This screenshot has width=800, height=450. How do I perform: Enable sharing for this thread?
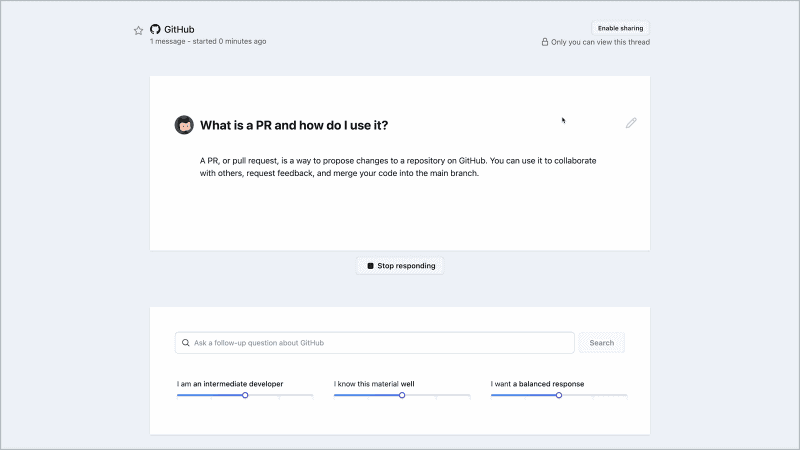(620, 28)
